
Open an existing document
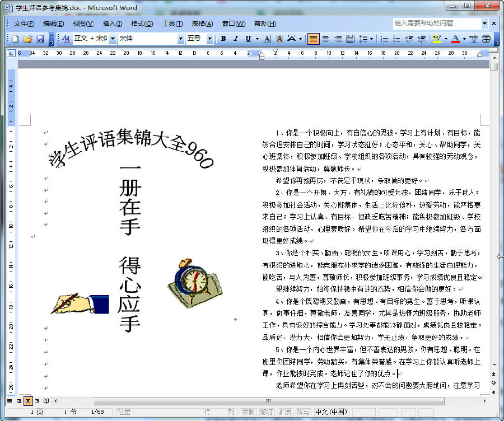[28, 39]
